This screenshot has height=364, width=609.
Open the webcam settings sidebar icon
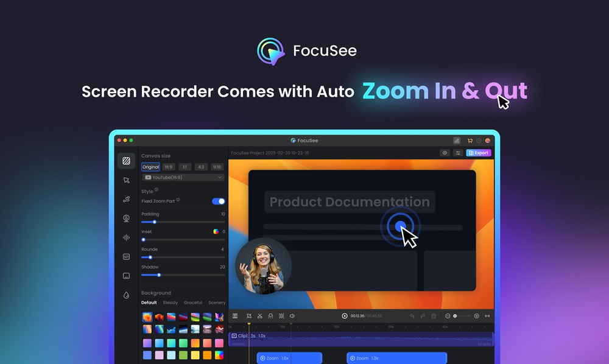[126, 219]
